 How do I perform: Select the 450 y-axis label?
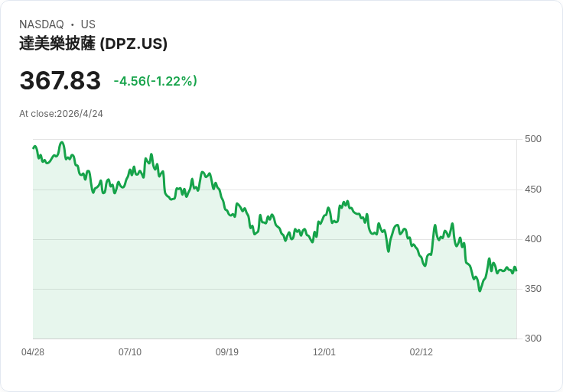pyautogui.click(x=533, y=190)
